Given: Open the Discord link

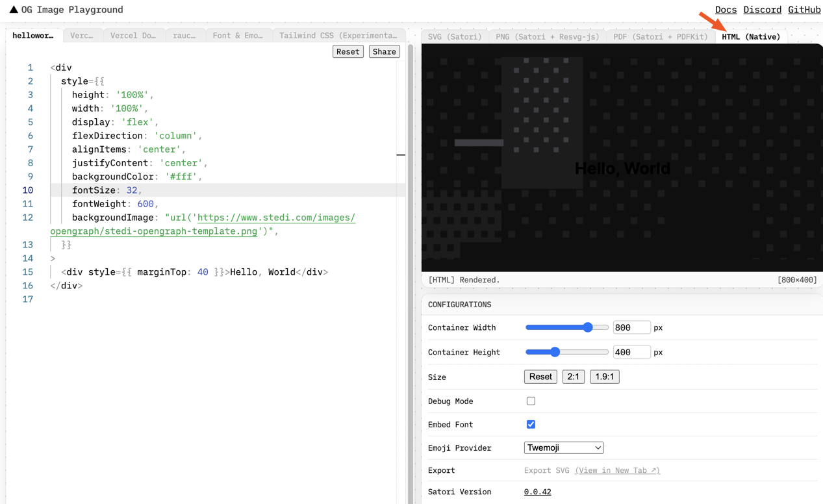Looking at the screenshot, I should click(762, 10).
